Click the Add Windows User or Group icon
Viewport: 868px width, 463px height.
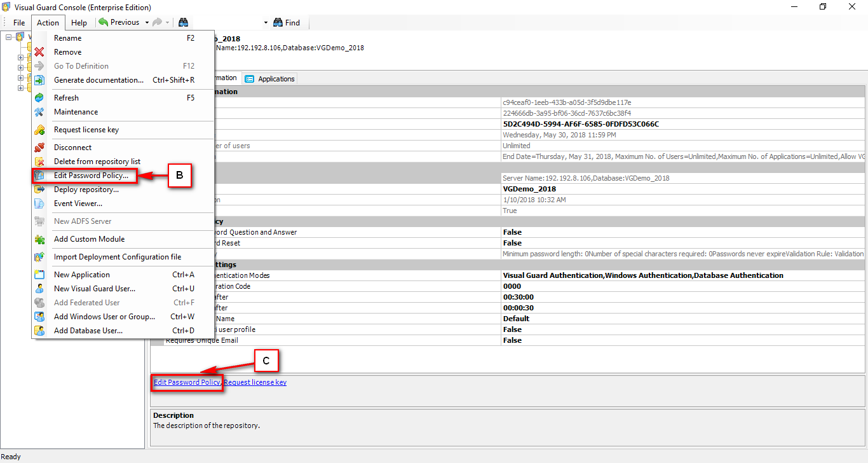point(39,317)
